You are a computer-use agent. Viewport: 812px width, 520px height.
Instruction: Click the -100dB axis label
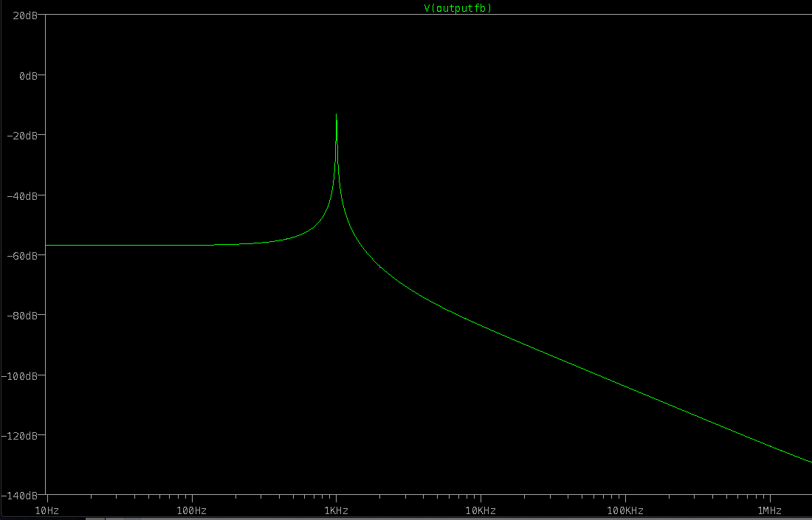coord(19,375)
